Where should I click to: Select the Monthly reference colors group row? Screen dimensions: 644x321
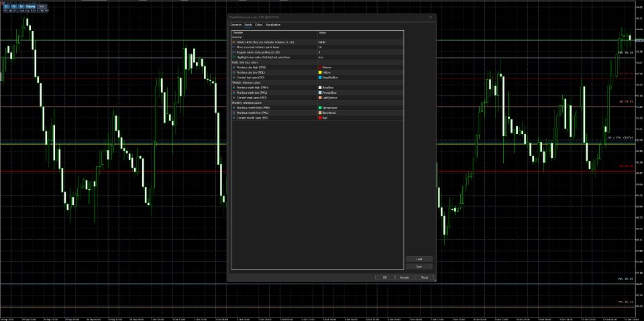coord(317,103)
